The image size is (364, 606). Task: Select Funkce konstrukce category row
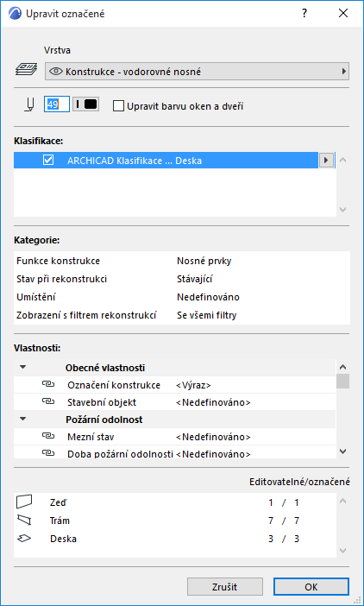click(182, 261)
